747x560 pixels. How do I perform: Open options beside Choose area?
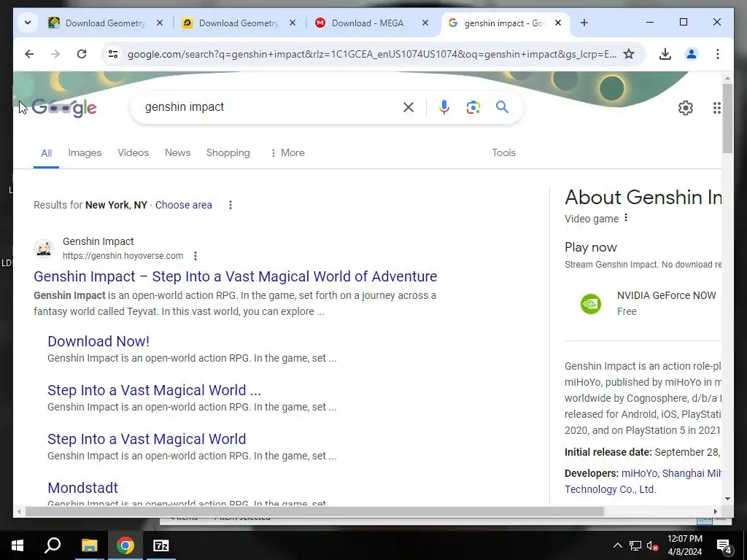point(231,205)
